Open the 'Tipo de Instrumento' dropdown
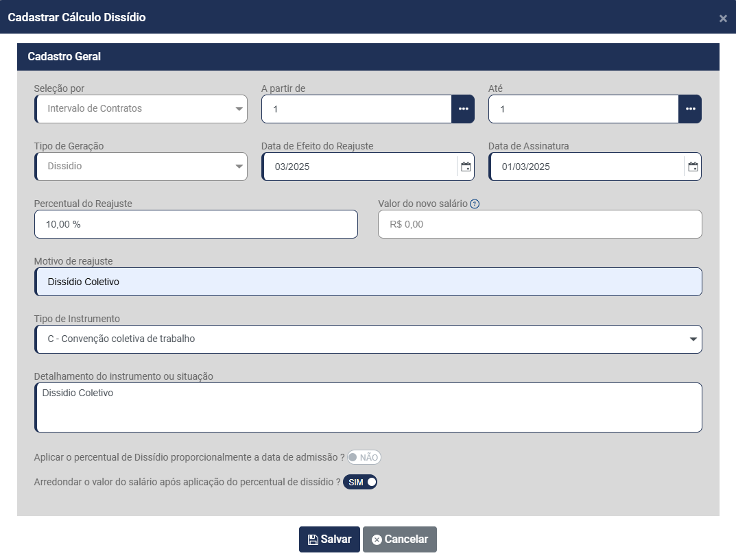Viewport: 736px width, 560px height. click(x=368, y=339)
